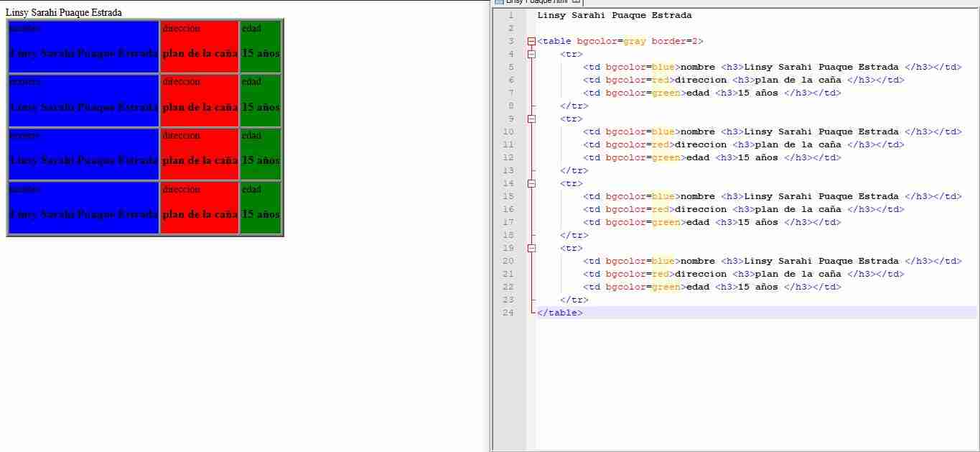Click line number 12 in the editor margin
Screen dimensions: 980x452
(508, 157)
